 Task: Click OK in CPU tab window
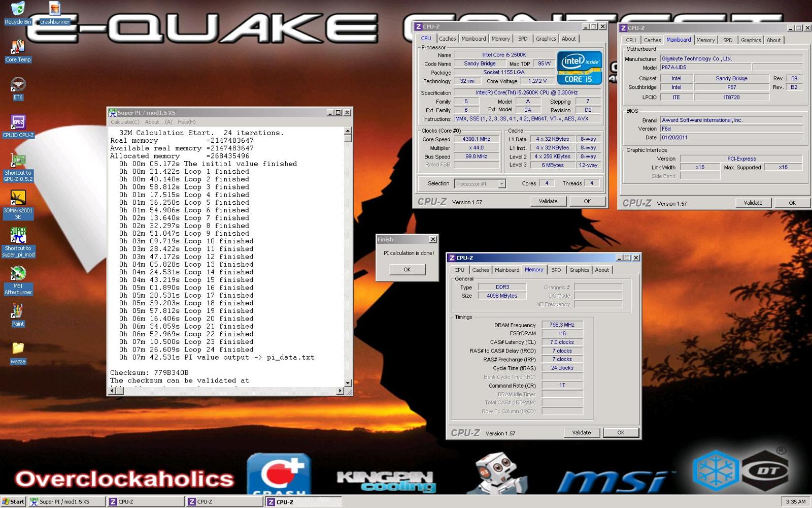point(587,201)
